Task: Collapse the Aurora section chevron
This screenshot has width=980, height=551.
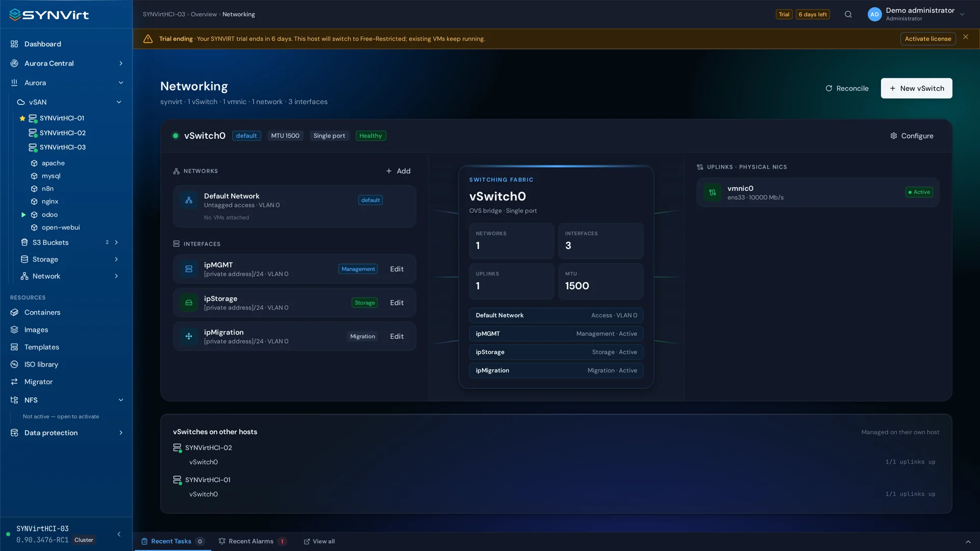Action: tap(121, 83)
